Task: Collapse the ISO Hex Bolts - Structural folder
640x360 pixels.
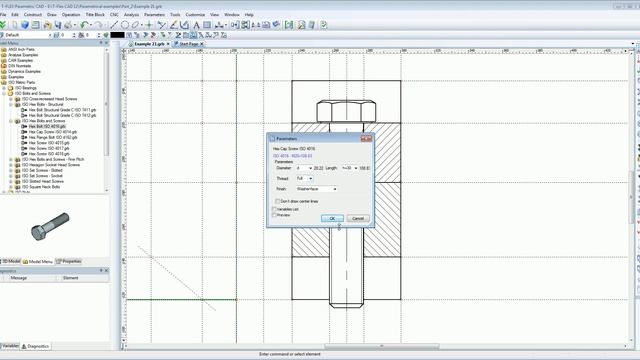Action: [x=11, y=104]
